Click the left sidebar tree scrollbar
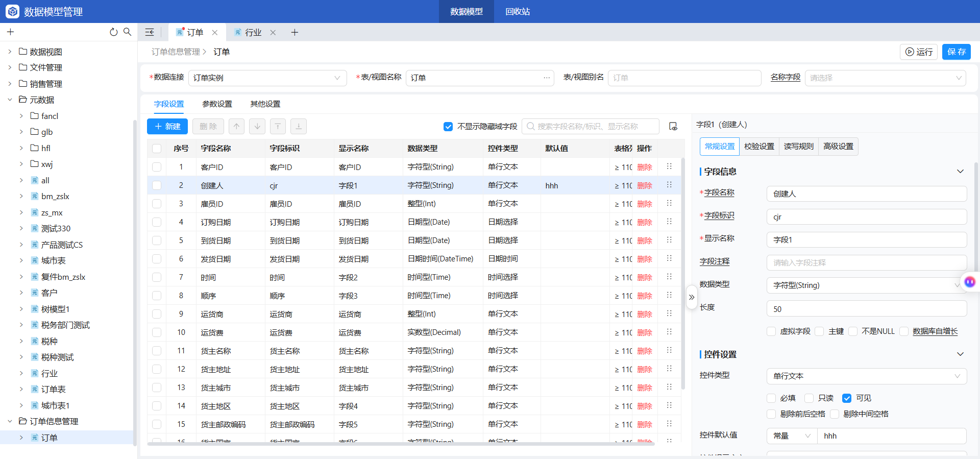This screenshot has height=459, width=980. pos(134,283)
